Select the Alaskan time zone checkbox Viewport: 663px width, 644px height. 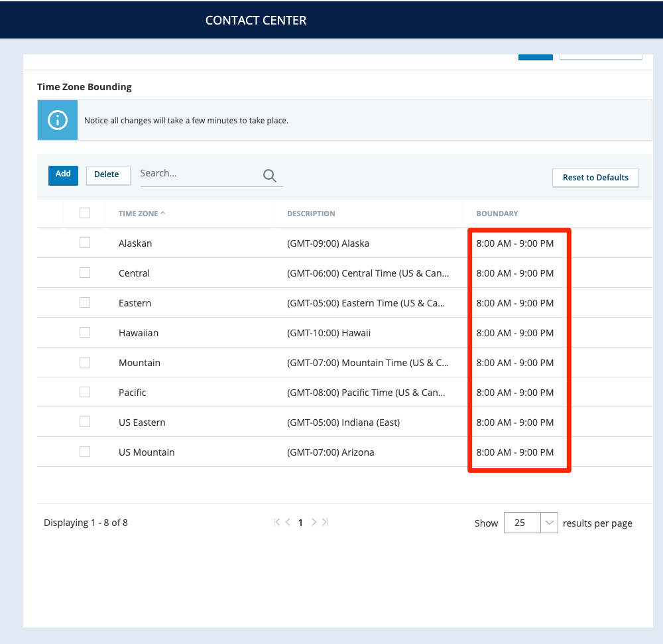pyautogui.click(x=85, y=243)
